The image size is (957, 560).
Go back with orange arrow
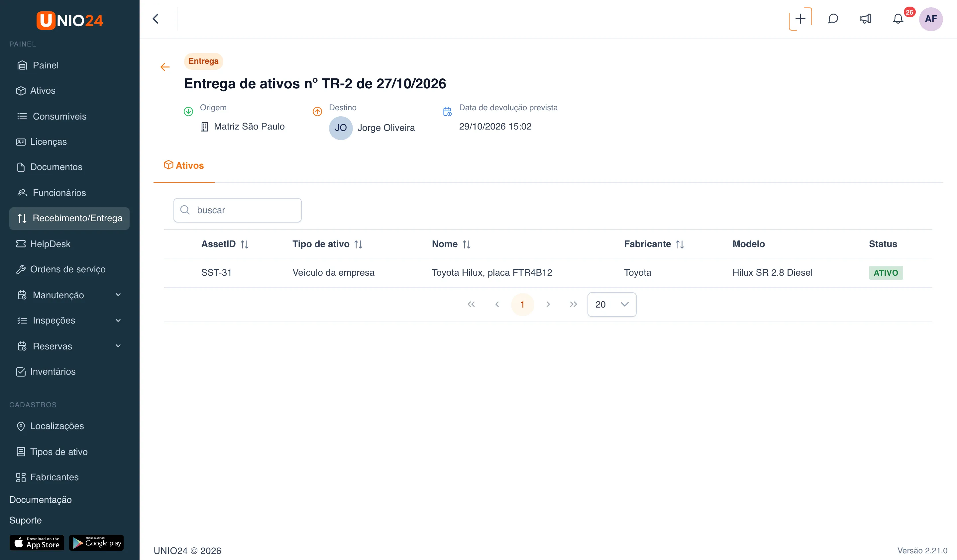coord(165,67)
